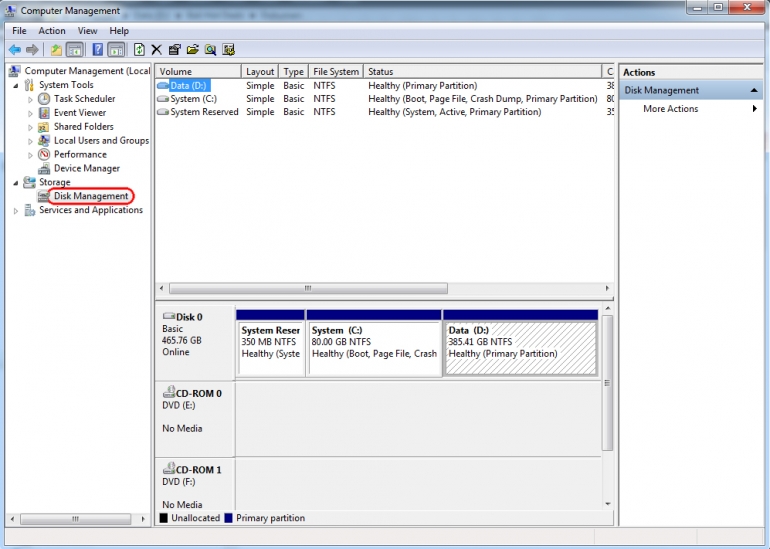Viewport: 770px width, 549px height.
Task: Open the Action menu
Action: (52, 30)
